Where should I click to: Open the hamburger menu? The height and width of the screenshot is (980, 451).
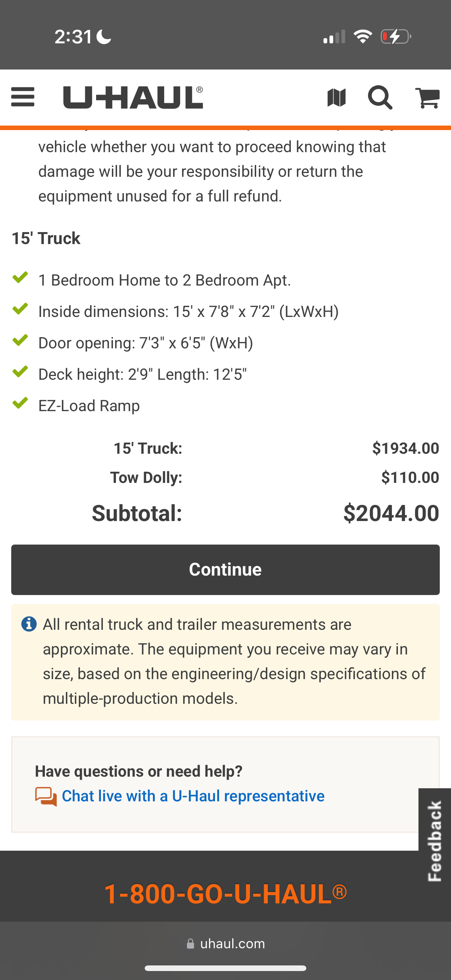(23, 97)
